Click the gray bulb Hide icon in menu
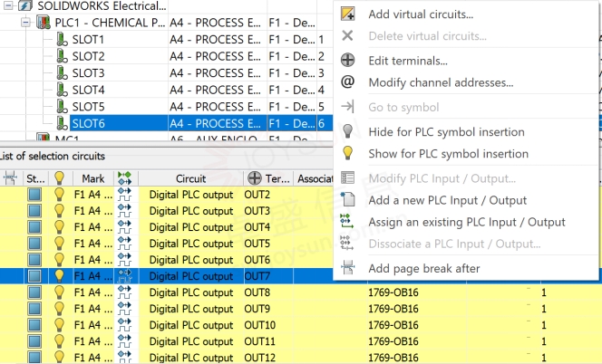The height and width of the screenshot is (364, 602). pyautogui.click(x=347, y=131)
